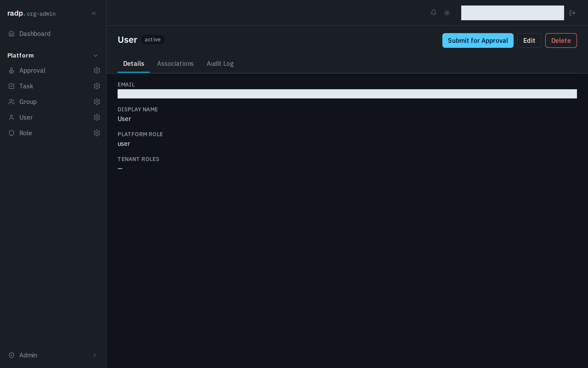Click the active status badge
The width and height of the screenshot is (588, 368).
pos(153,39)
